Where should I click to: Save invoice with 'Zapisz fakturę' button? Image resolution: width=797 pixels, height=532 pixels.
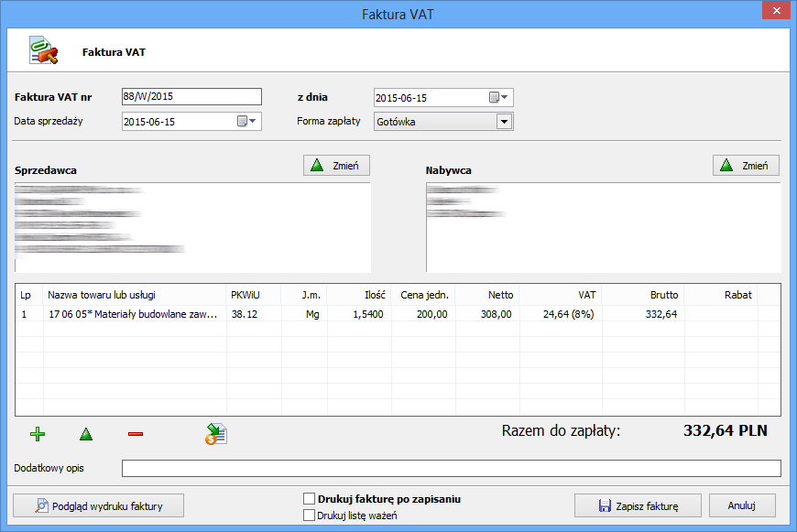638,505
